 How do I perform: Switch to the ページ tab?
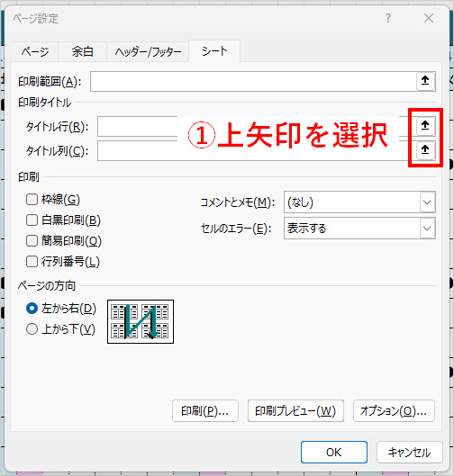point(35,51)
